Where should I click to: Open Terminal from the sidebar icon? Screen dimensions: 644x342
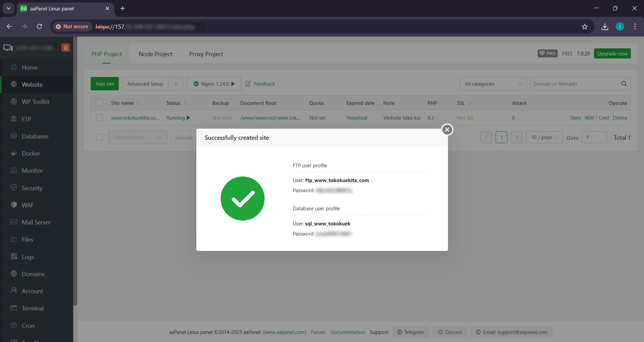pyautogui.click(x=14, y=308)
